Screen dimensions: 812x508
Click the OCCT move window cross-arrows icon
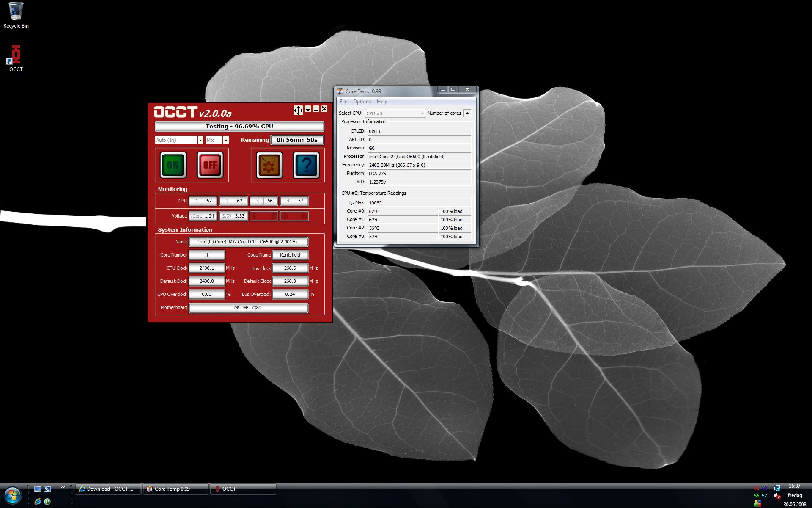298,110
